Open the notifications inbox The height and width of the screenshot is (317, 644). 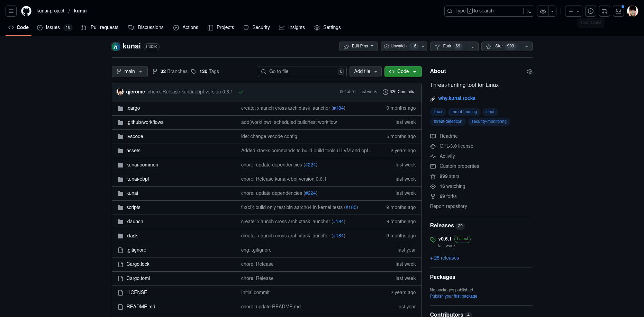click(618, 11)
